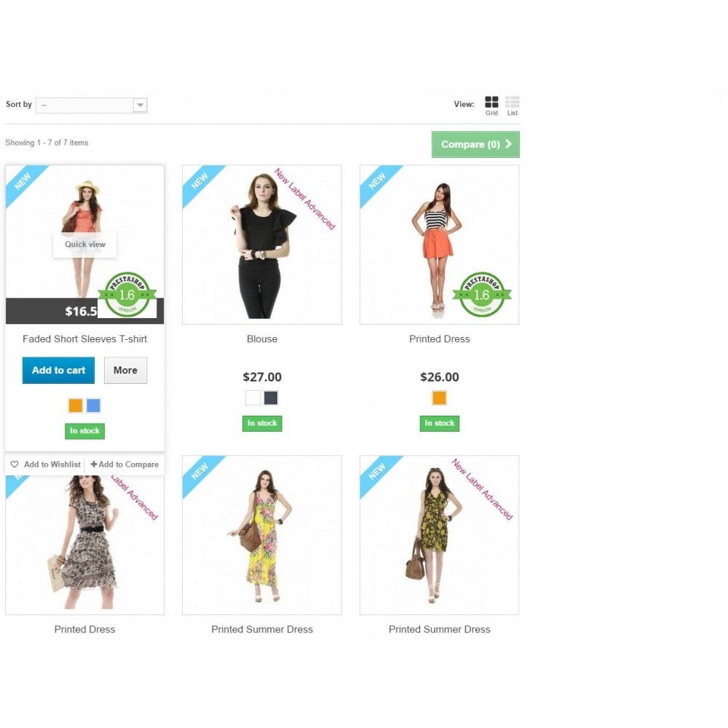Select blue color swatch under Faded T-shirt
Image resolution: width=728 pixels, height=728 pixels.
pyautogui.click(x=93, y=405)
